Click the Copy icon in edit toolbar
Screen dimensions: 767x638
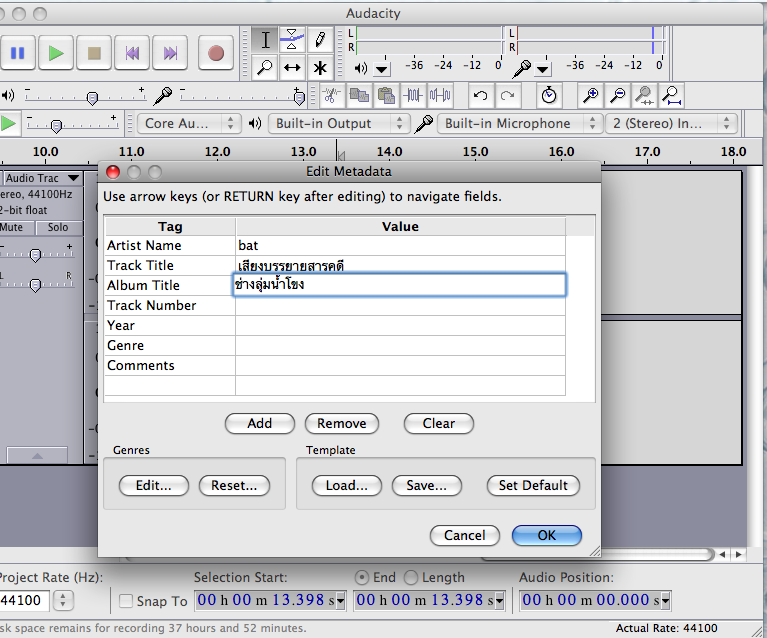tap(360, 95)
